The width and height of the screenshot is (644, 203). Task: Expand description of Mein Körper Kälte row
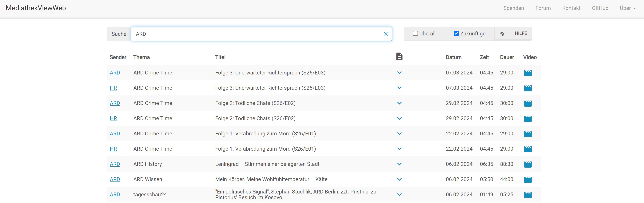tap(399, 180)
